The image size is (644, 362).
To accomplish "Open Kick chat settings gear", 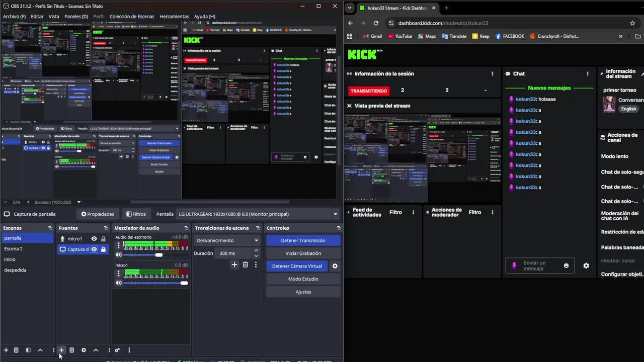I will coord(586,265).
